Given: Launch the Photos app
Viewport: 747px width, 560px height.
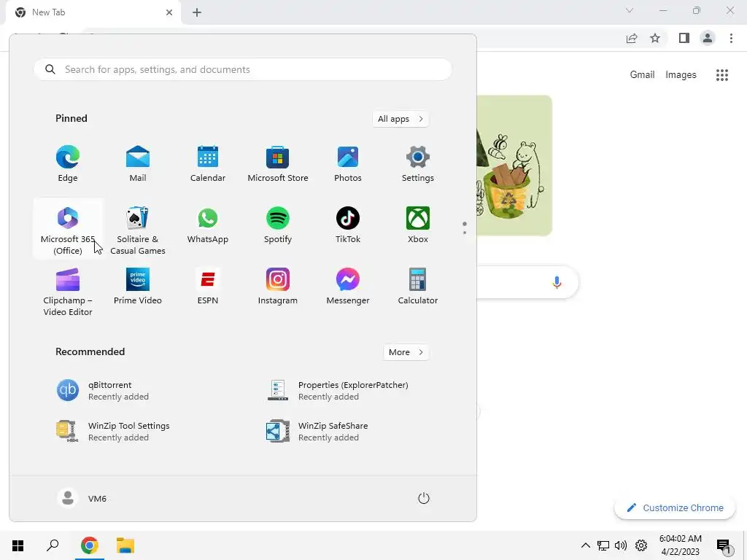Looking at the screenshot, I should coord(348,164).
